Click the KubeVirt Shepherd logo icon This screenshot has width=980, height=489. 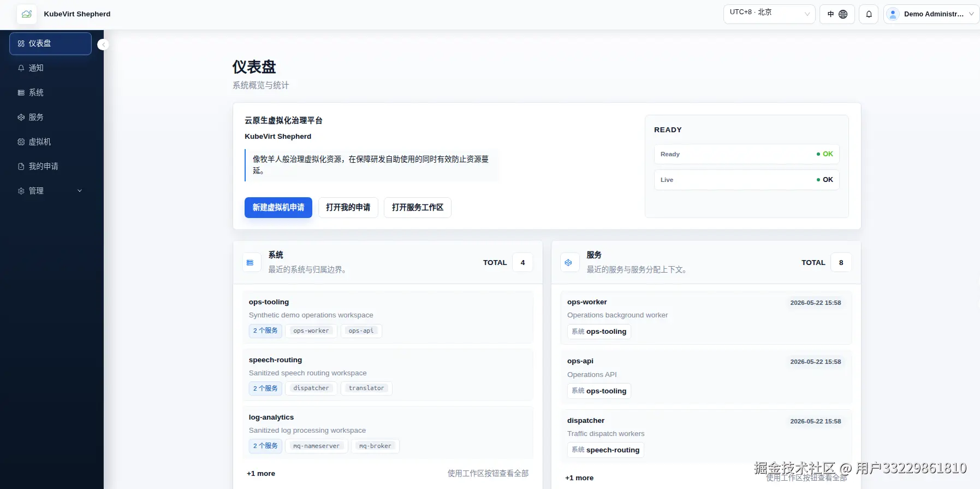pos(27,14)
